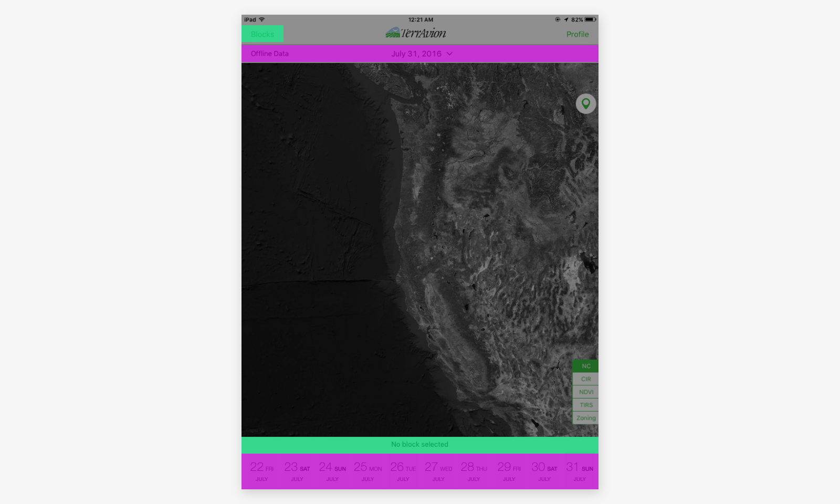Select 26 TUE July on the timeline
Screen dimensions: 840x504
coord(403,471)
